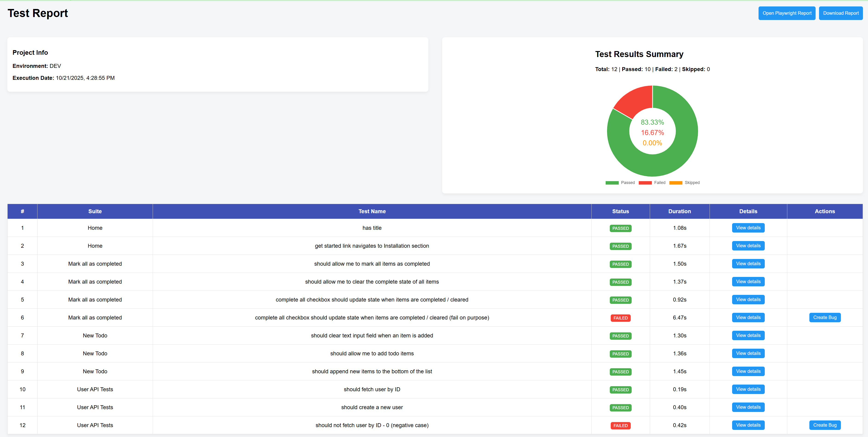Create Bug for the negative case user fetch test
This screenshot has height=437, width=868.
pyautogui.click(x=825, y=425)
